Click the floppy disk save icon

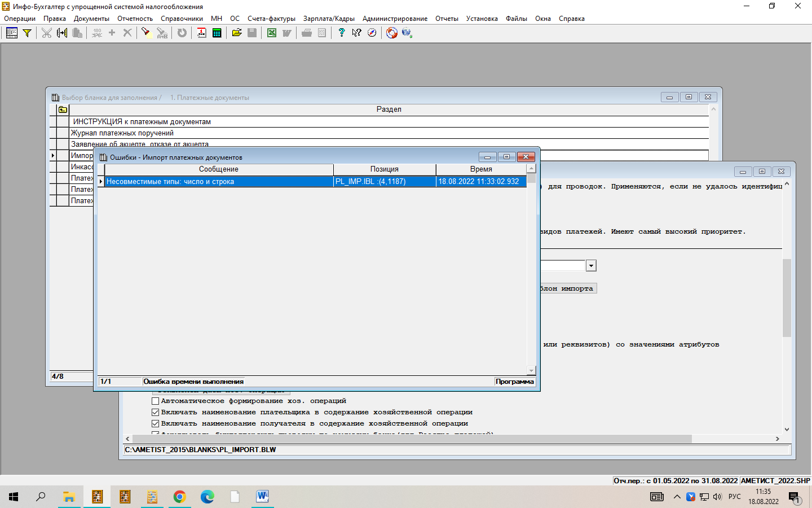(252, 33)
